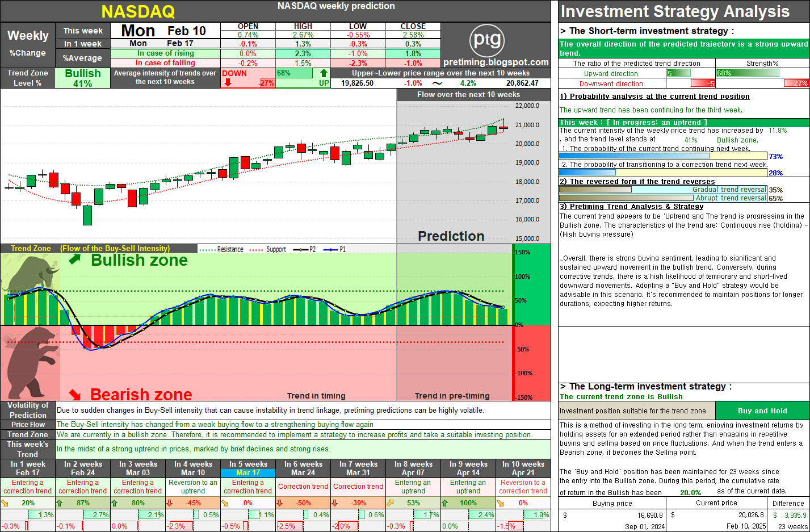
Task: Click the diagonal arrow icon beside 53%
Action: pos(390,503)
